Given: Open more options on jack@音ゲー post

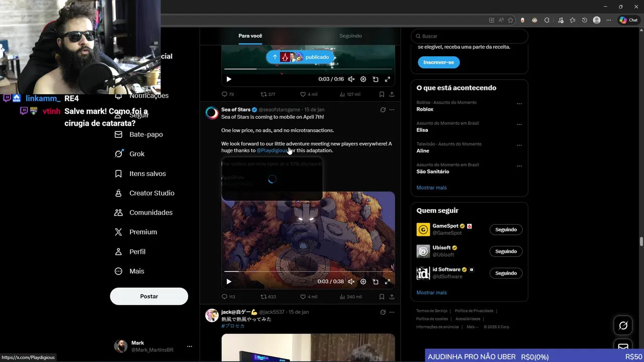Looking at the screenshot, I should [392, 312].
